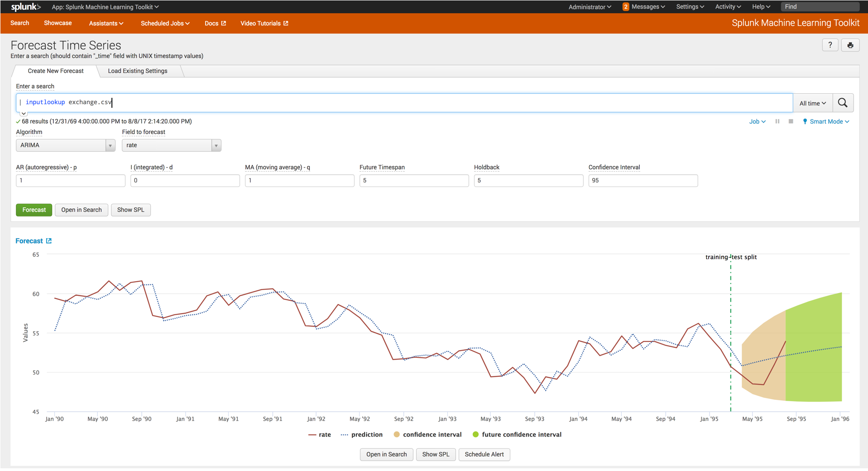The height and width of the screenshot is (471, 868).
Task: Click the help question mark button
Action: pyautogui.click(x=830, y=45)
